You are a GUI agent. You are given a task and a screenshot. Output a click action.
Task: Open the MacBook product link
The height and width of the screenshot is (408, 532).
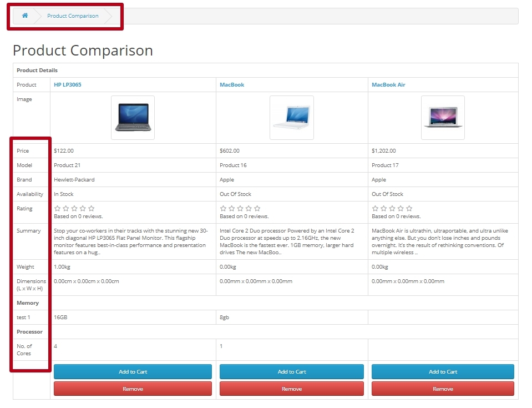(x=232, y=85)
